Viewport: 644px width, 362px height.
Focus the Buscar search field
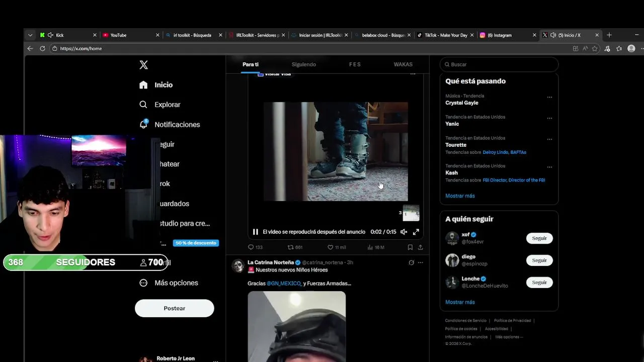click(x=499, y=64)
